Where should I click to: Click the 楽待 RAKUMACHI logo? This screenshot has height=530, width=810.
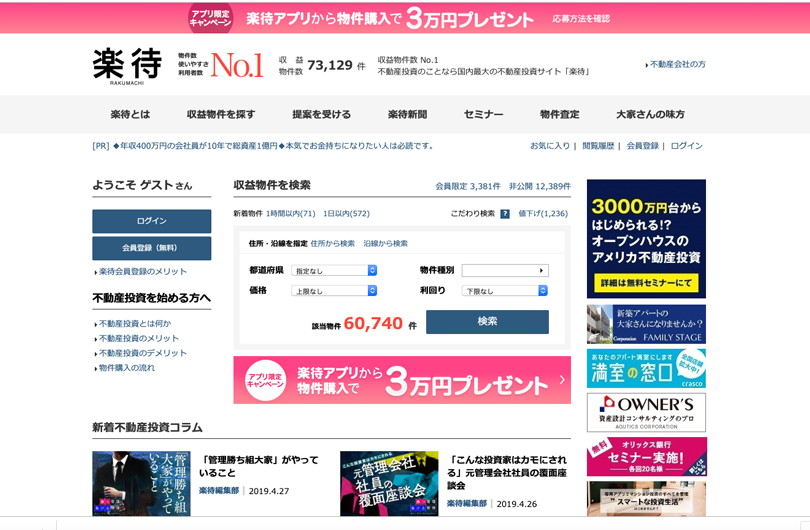[x=127, y=66]
